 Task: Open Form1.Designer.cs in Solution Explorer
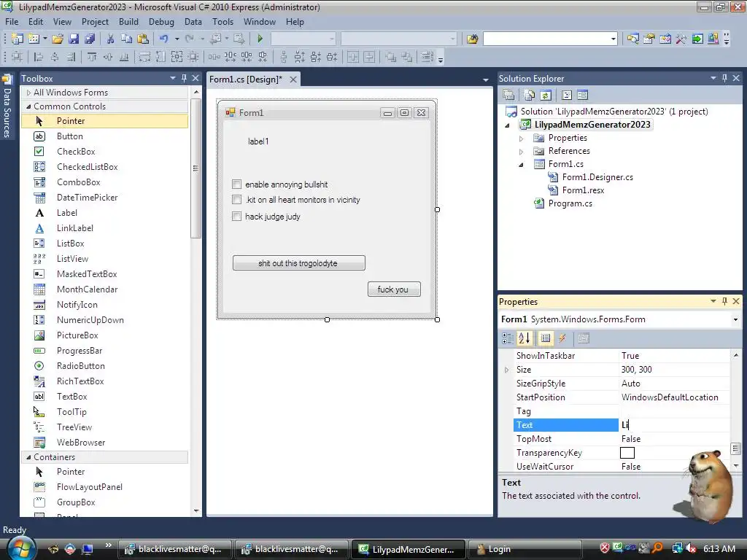597,177
